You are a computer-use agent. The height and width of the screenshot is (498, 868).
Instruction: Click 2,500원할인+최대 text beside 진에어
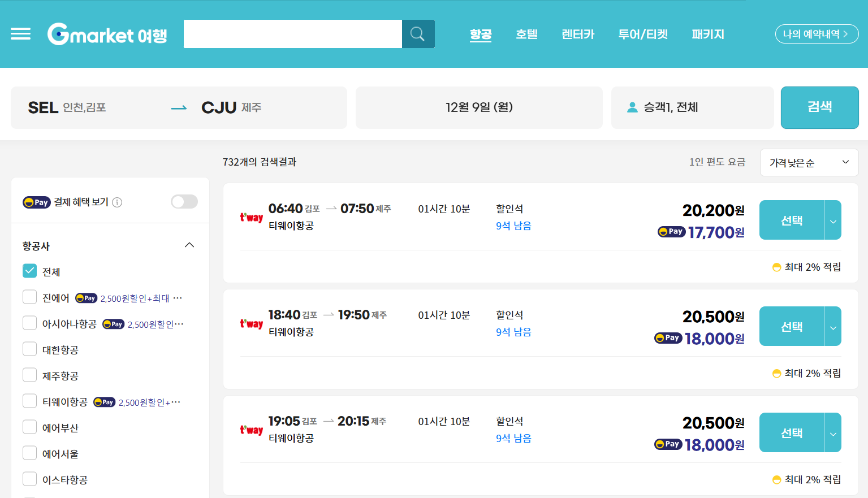tap(135, 298)
